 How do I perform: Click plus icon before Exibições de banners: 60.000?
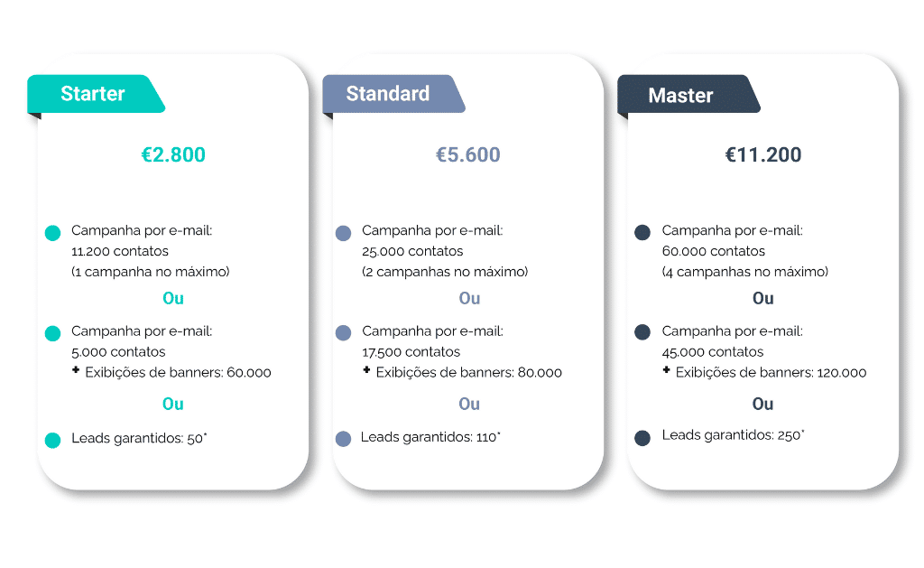(x=76, y=370)
